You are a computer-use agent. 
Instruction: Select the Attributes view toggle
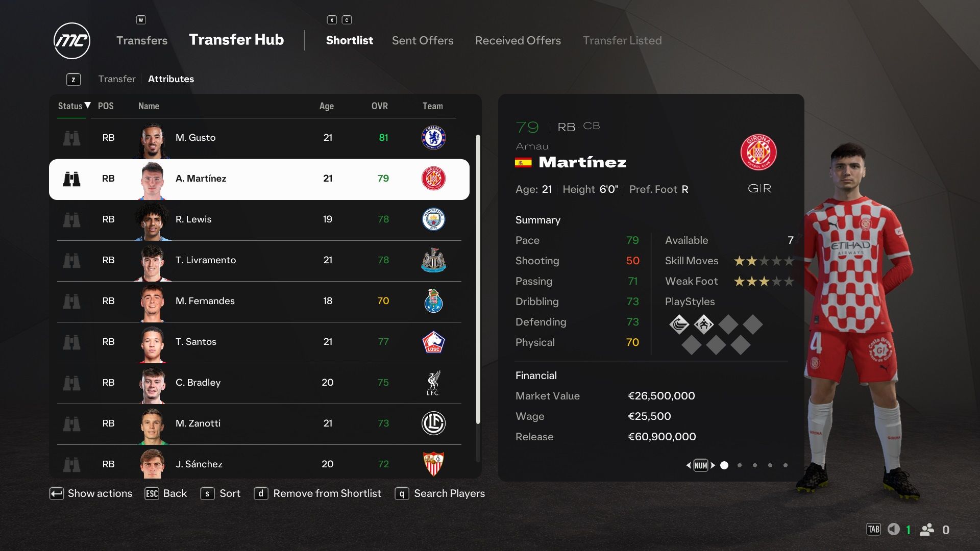point(171,80)
